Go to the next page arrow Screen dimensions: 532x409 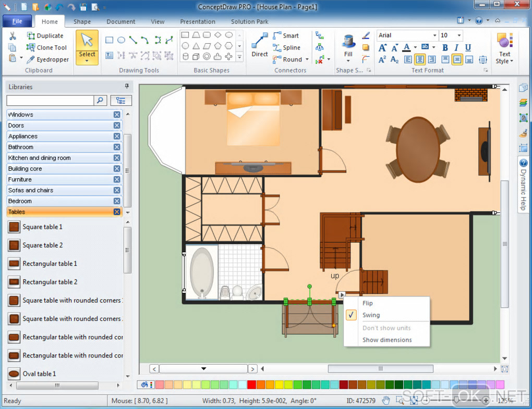(x=252, y=369)
